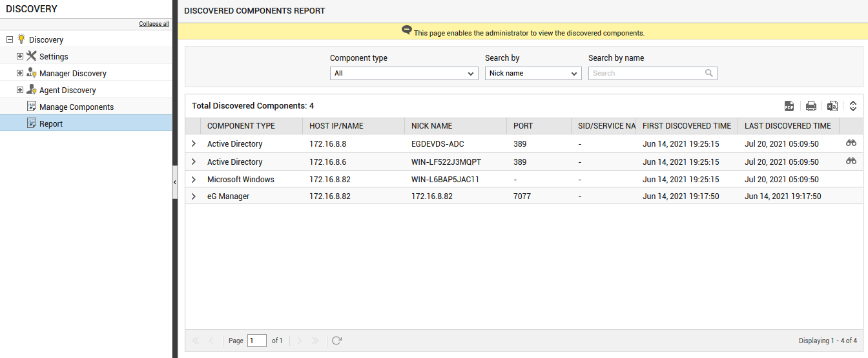The width and height of the screenshot is (868, 358).
Task: Click the Settings tools icon
Action: (x=31, y=56)
